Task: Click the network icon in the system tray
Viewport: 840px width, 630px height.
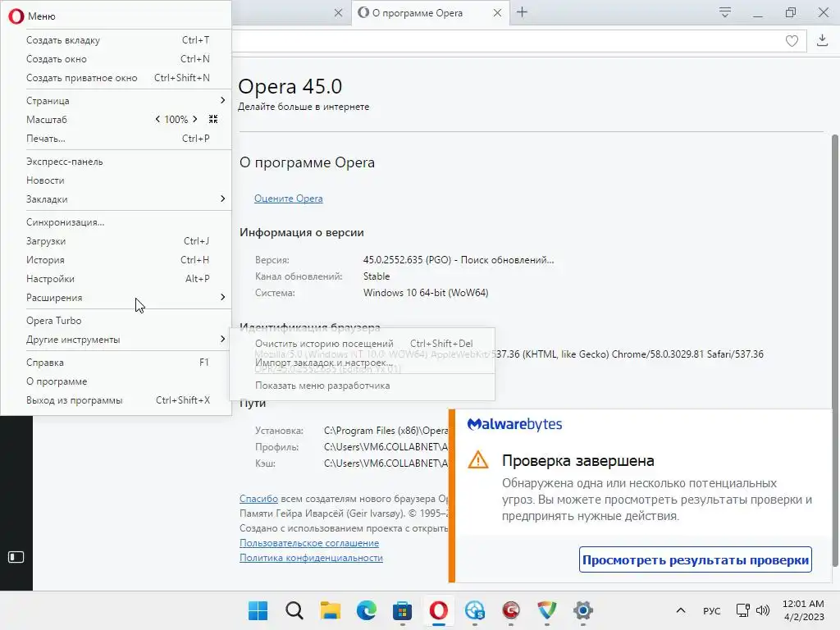Action: (742, 610)
